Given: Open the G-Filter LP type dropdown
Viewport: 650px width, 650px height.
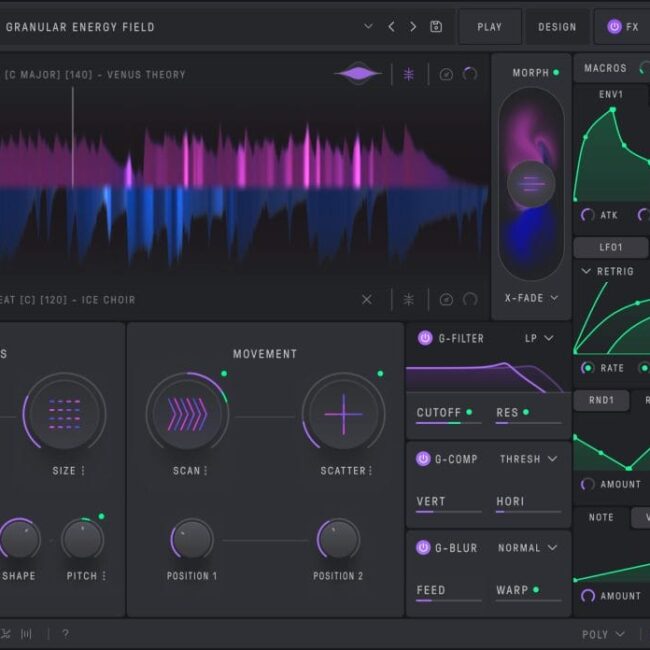Looking at the screenshot, I should [540, 338].
